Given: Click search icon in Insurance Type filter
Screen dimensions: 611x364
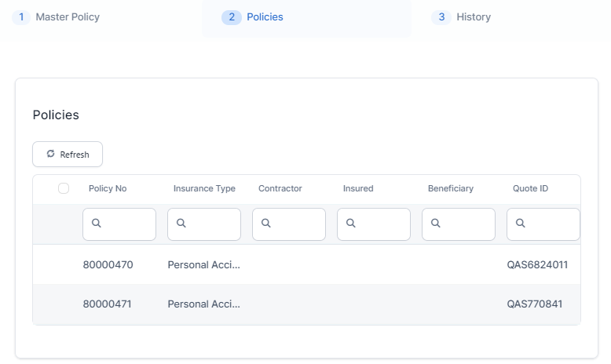Looking at the screenshot, I should click(x=181, y=224).
